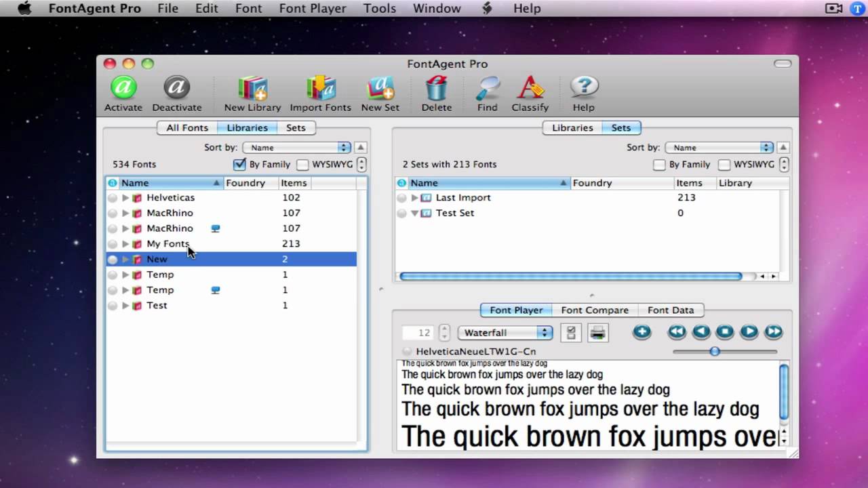Screen dimensions: 868x488
Task: Click the Last Import set icon
Action: 427,198
